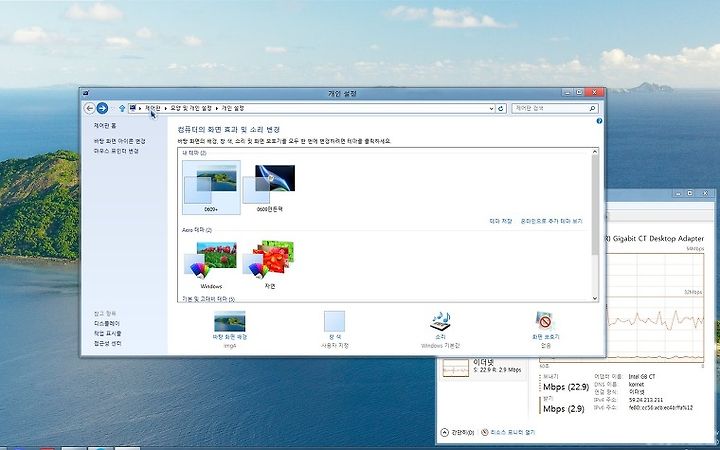Click the Ethernet mini graph in Task Manager
The height and width of the screenshot is (450, 720).
click(x=456, y=368)
